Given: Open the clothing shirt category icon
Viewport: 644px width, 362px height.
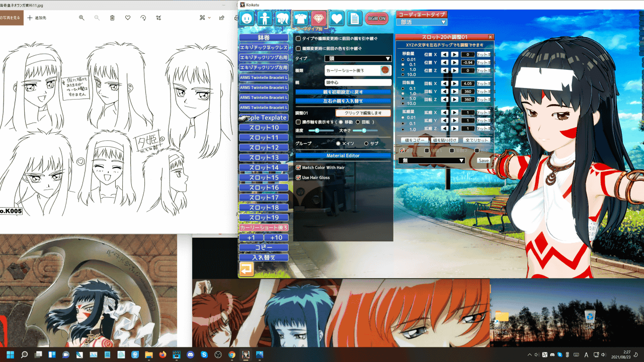Looking at the screenshot, I should point(301,19).
